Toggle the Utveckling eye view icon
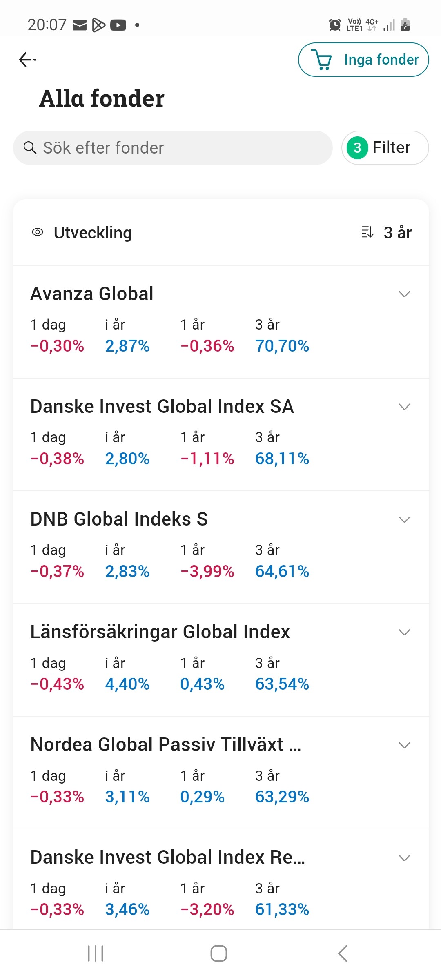441x980 pixels. pyautogui.click(x=38, y=232)
